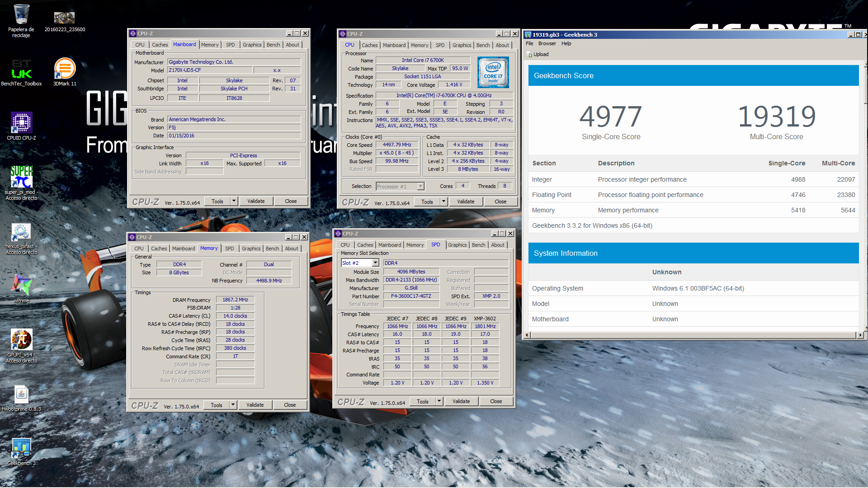Click Close in the SPD CPU-Z window
The image size is (868, 488).
coord(496,401)
